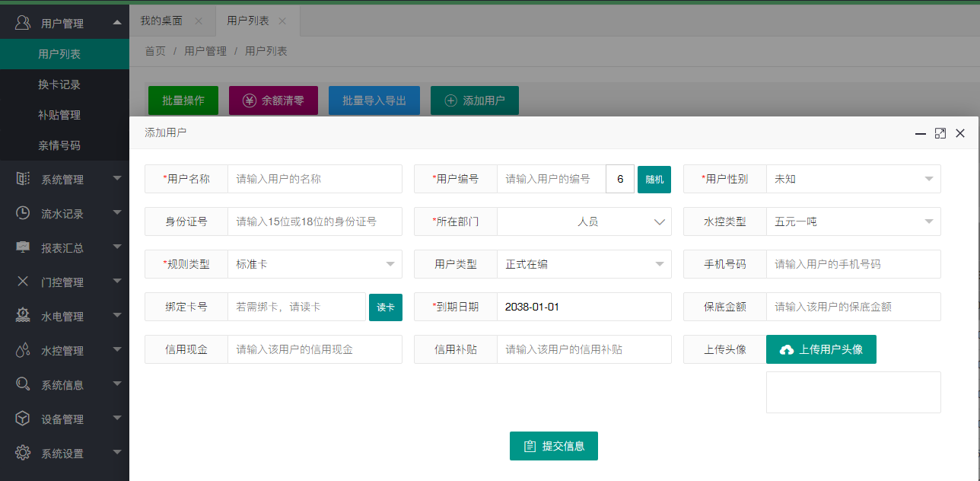
Task: Click the 报表汇总 report icon
Action: (23, 247)
